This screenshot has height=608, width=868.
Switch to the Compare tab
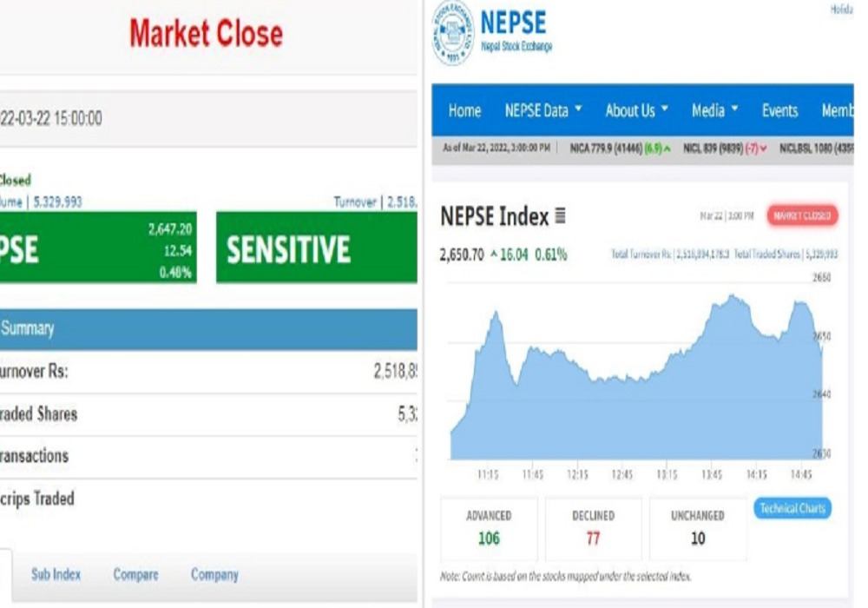pyautogui.click(x=135, y=575)
